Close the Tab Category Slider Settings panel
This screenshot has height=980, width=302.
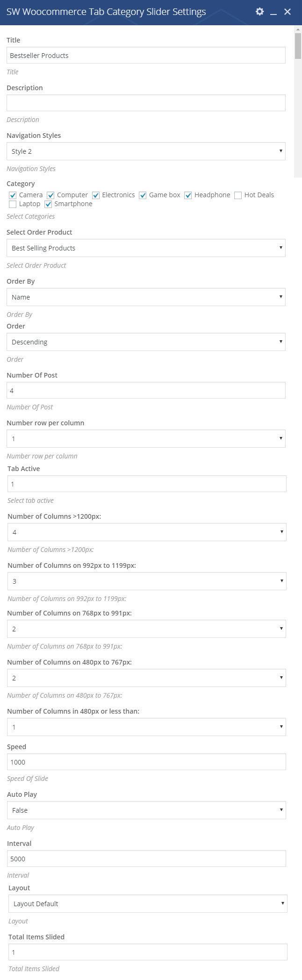click(288, 12)
